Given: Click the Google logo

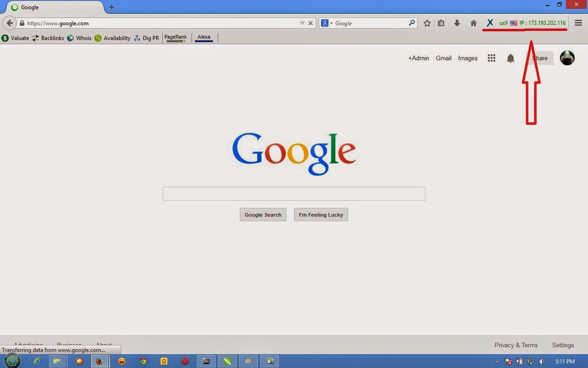Looking at the screenshot, I should point(294,154).
